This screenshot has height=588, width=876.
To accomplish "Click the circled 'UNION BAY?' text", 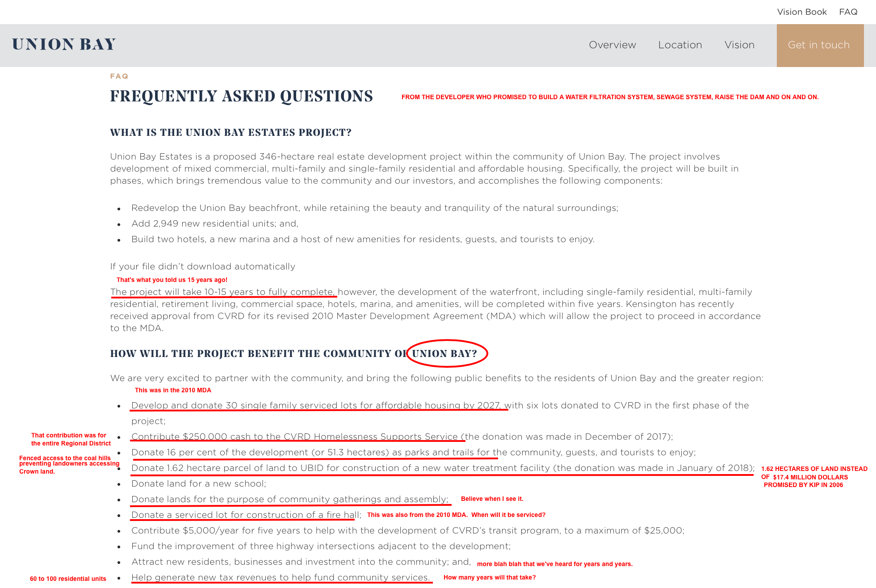I will click(444, 353).
